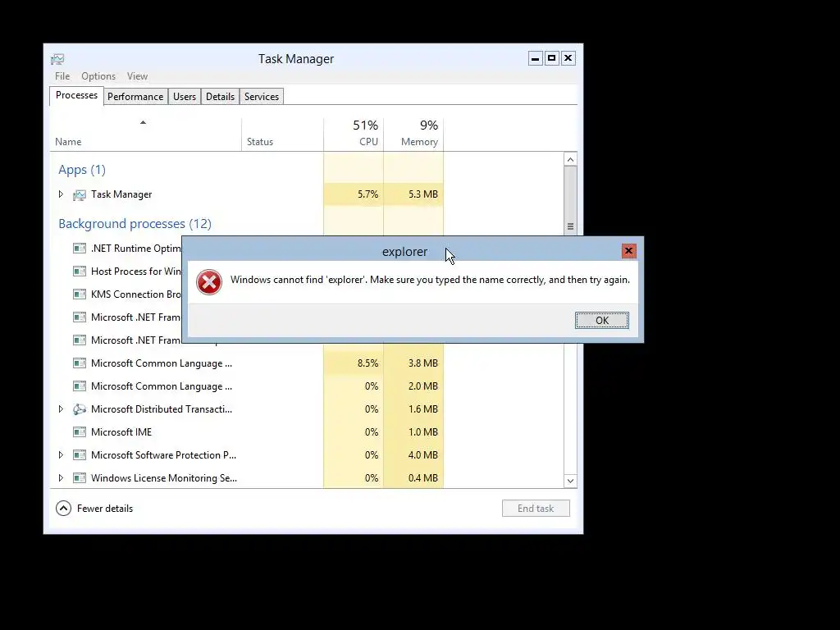The width and height of the screenshot is (840, 630).
Task: Open the File menu
Action: 62,76
